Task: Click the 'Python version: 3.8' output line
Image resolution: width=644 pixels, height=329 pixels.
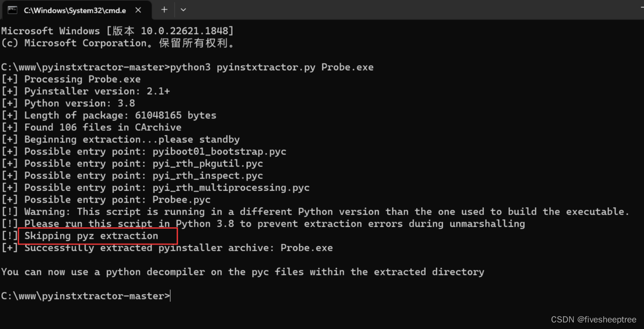Action: click(68, 103)
